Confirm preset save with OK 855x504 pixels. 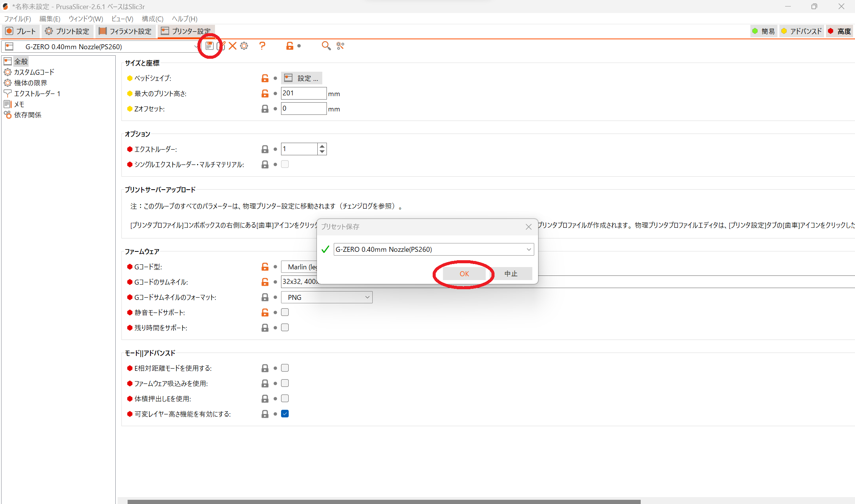click(464, 274)
